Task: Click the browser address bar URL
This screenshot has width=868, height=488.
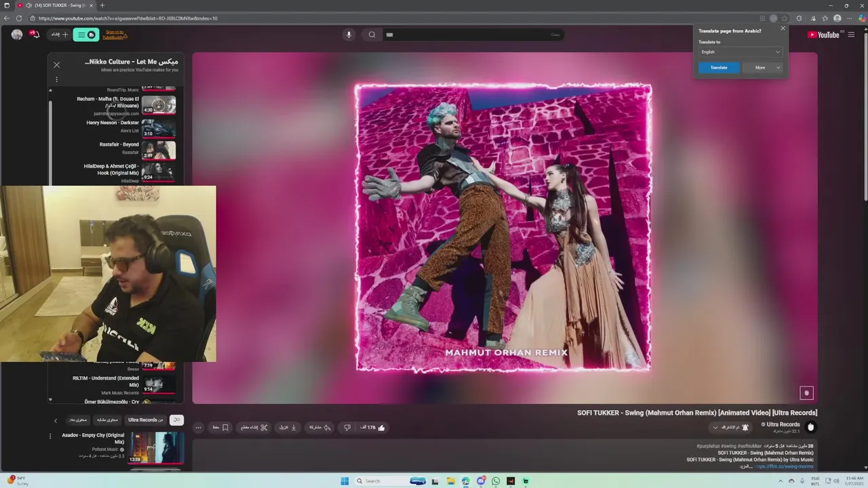Action: (128, 18)
